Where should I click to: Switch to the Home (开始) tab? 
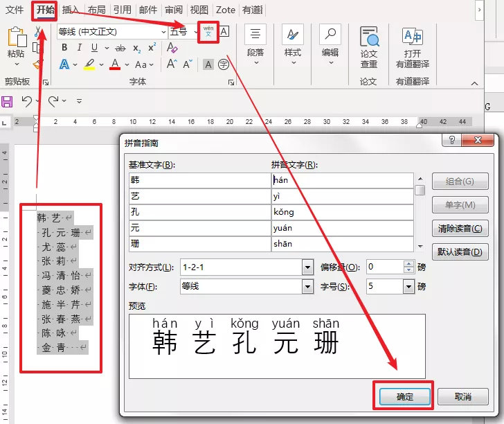(45, 10)
